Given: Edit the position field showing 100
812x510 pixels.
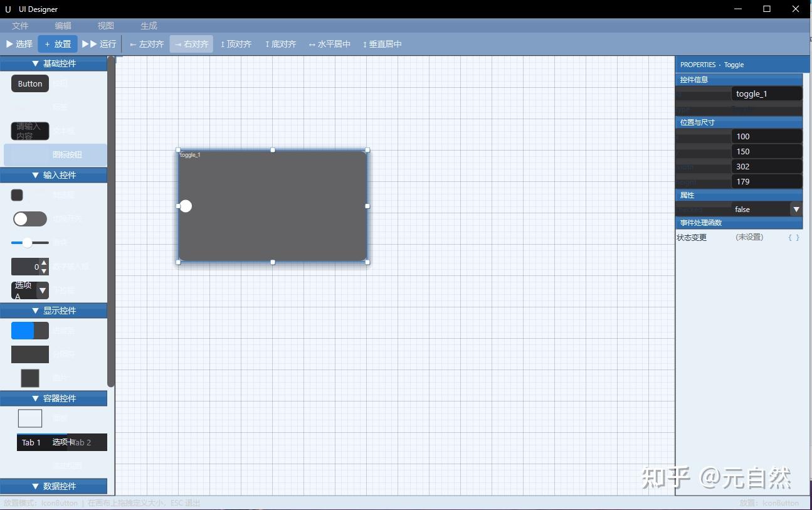Looking at the screenshot, I should (x=767, y=136).
